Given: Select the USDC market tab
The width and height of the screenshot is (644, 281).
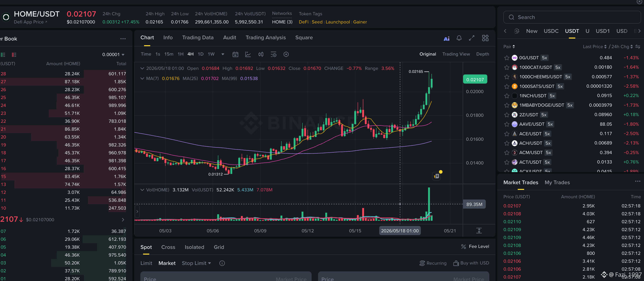Looking at the screenshot, I should [551, 31].
